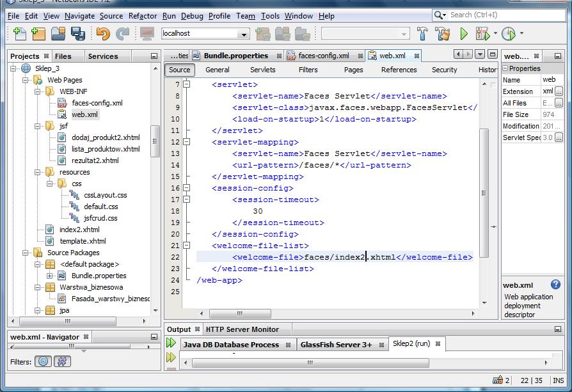This screenshot has width=572, height=392.
Task: Click the Undo toolbar icon
Action: [103, 33]
